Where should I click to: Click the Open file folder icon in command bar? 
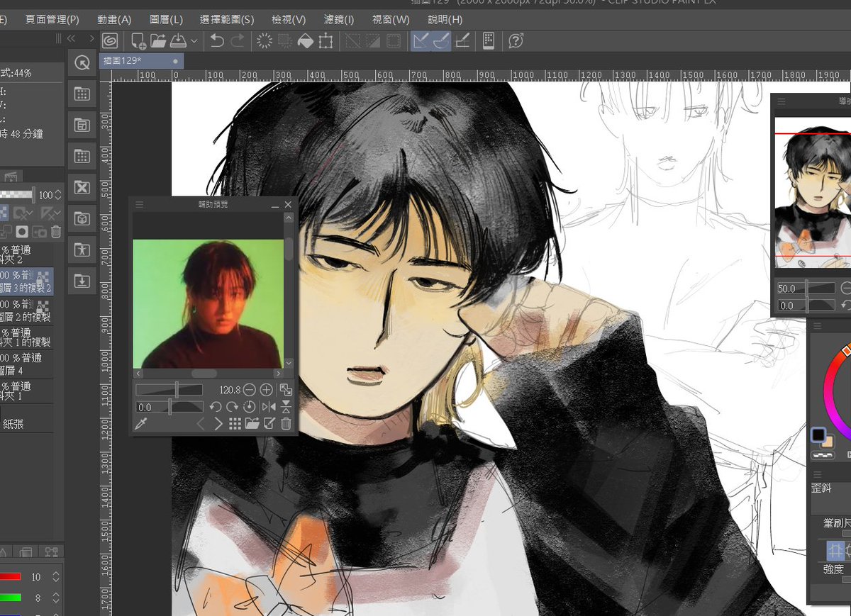pyautogui.click(x=158, y=41)
